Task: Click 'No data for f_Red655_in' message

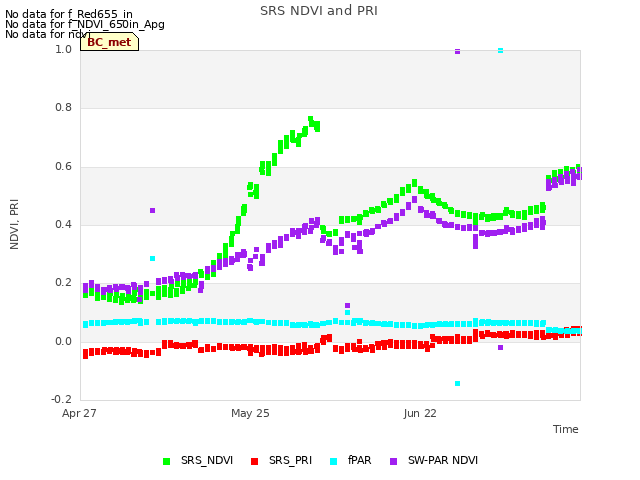Action: (x=69, y=14)
